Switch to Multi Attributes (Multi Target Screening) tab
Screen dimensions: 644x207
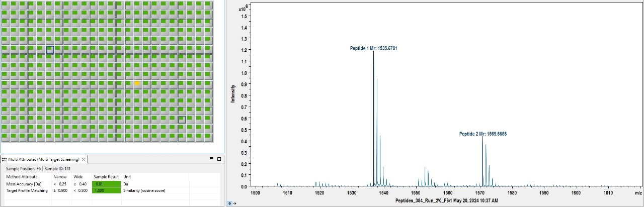[x=44, y=159]
